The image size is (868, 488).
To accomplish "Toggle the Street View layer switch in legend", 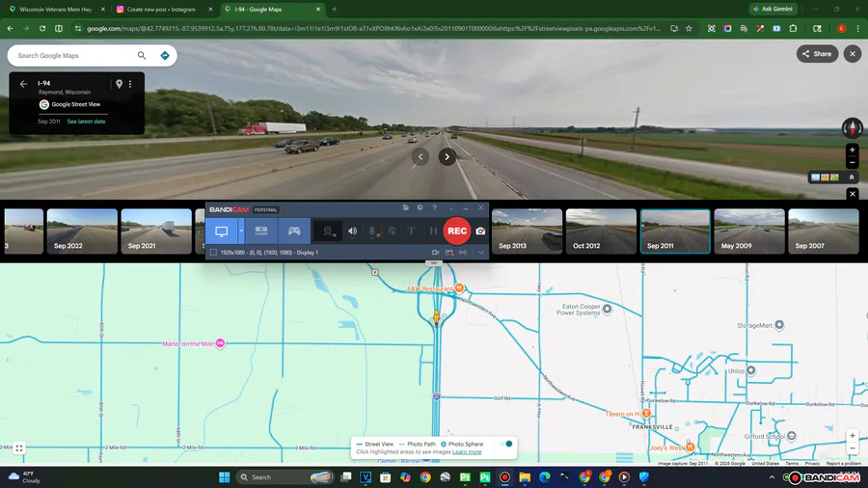I will (506, 444).
